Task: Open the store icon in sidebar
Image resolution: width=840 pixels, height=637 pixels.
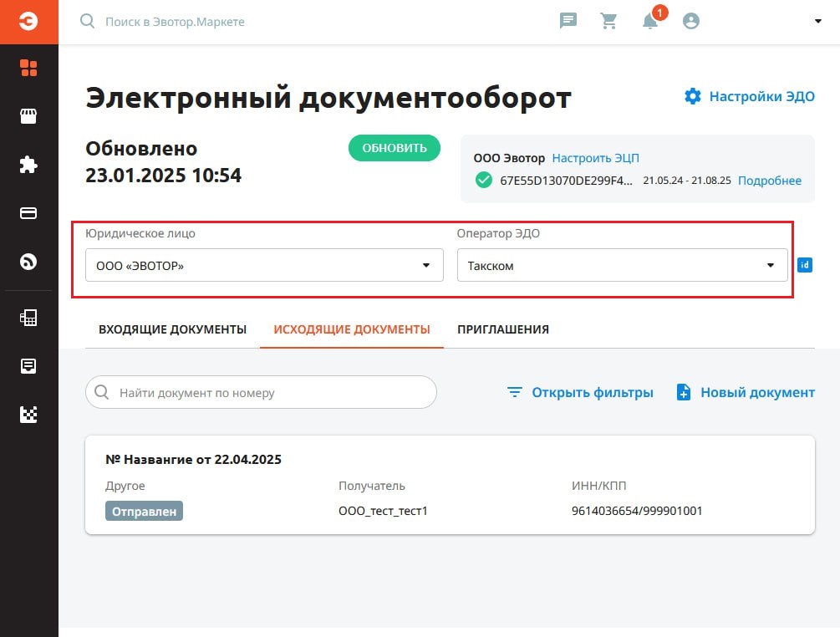Action: point(28,116)
